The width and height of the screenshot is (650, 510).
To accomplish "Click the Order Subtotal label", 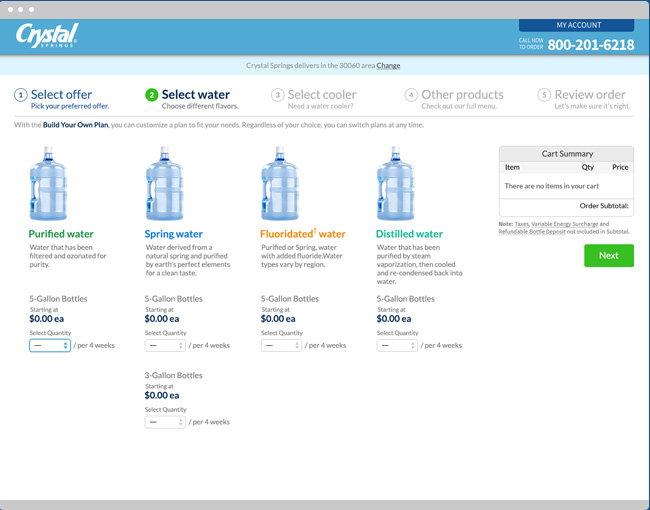I will pyautogui.click(x=604, y=206).
